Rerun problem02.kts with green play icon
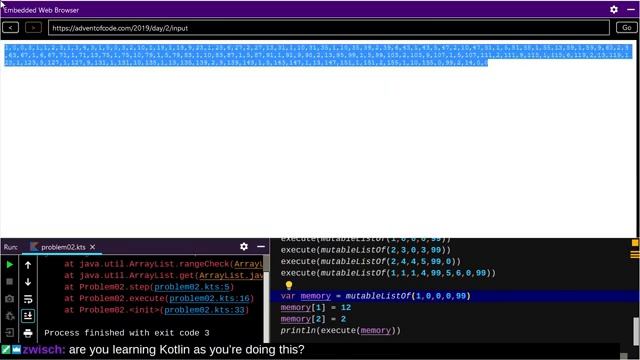 [9, 265]
